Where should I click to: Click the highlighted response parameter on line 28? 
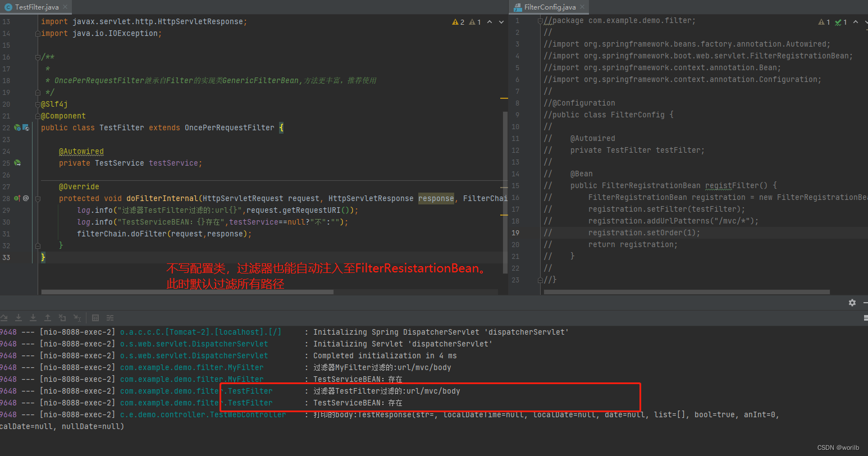(436, 199)
